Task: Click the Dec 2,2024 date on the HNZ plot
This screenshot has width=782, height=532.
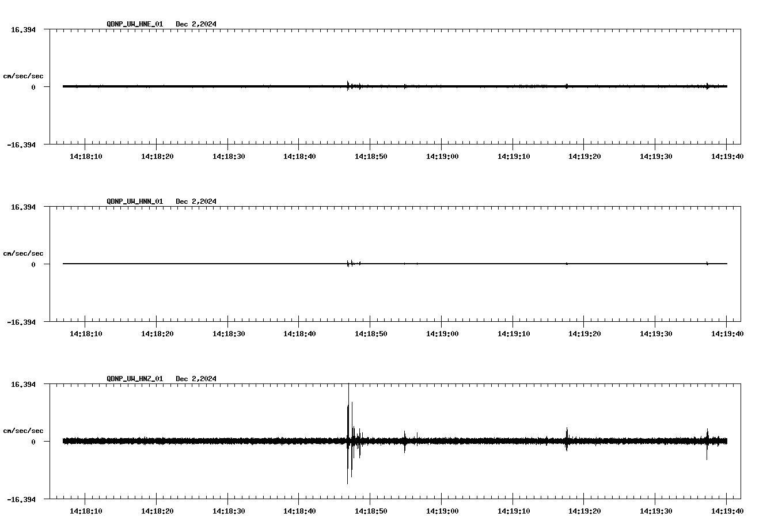Action: (196, 379)
